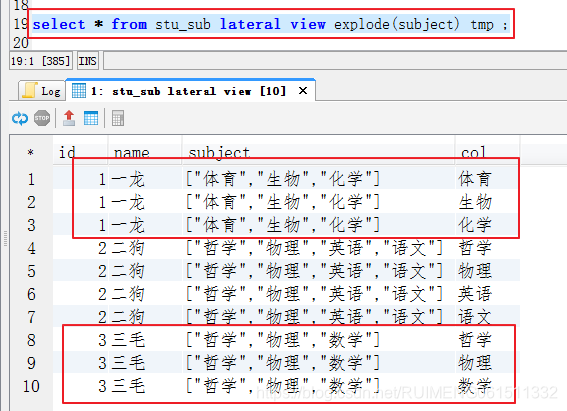Click id cell in row 3
Viewport: 567px width, 411px height.
80,225
